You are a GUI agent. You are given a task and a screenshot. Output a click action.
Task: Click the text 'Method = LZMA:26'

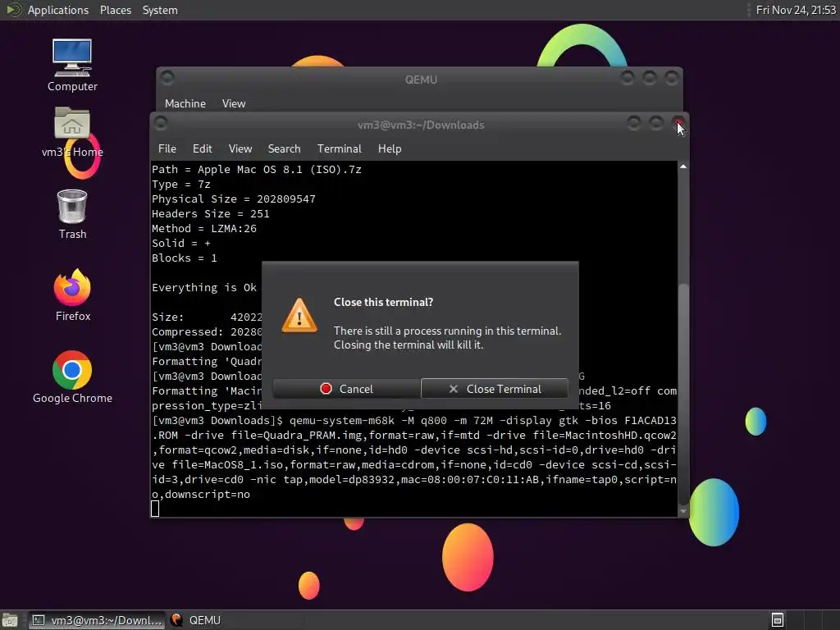click(204, 229)
